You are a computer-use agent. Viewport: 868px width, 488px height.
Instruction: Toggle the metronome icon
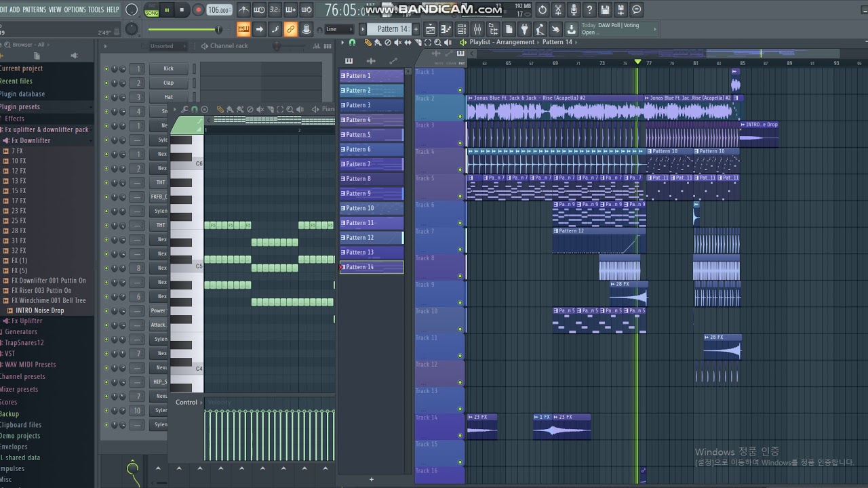[243, 9]
